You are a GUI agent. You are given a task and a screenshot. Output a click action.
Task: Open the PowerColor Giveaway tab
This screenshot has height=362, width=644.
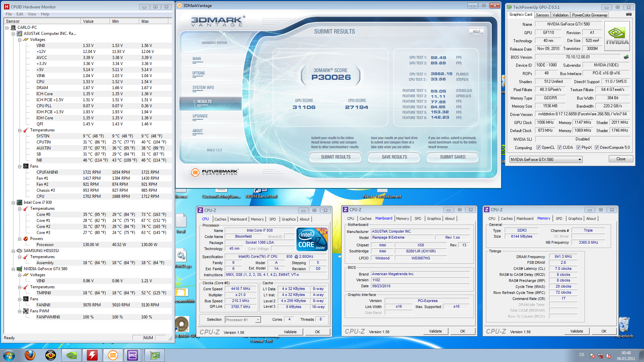[589, 15]
